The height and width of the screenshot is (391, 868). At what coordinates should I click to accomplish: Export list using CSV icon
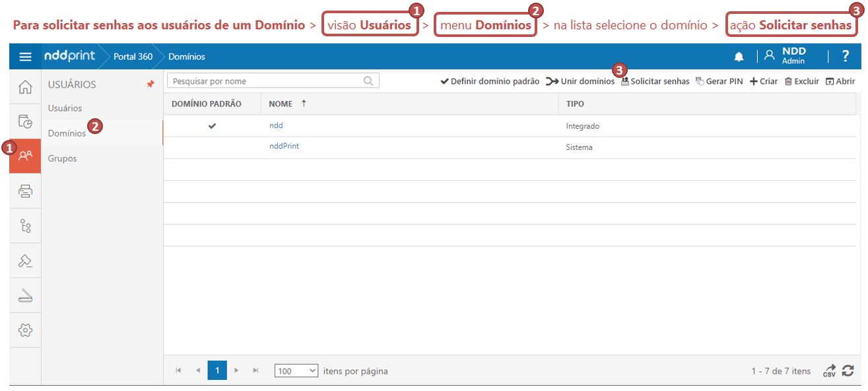829,371
